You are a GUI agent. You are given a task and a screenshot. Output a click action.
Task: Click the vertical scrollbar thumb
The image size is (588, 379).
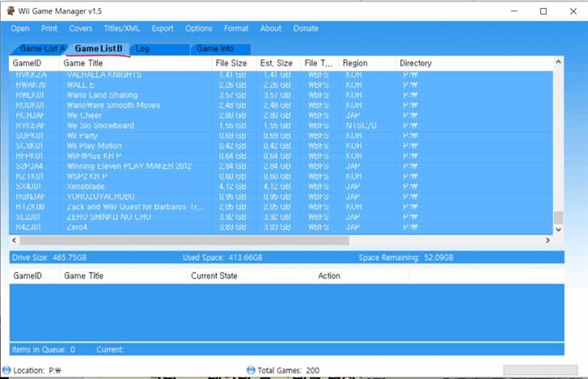point(558,217)
